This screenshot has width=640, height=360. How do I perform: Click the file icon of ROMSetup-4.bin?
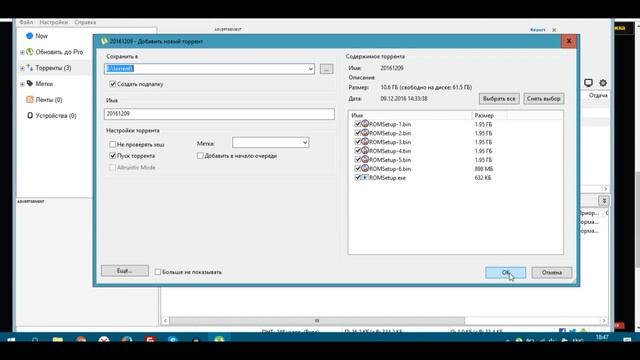click(x=365, y=151)
